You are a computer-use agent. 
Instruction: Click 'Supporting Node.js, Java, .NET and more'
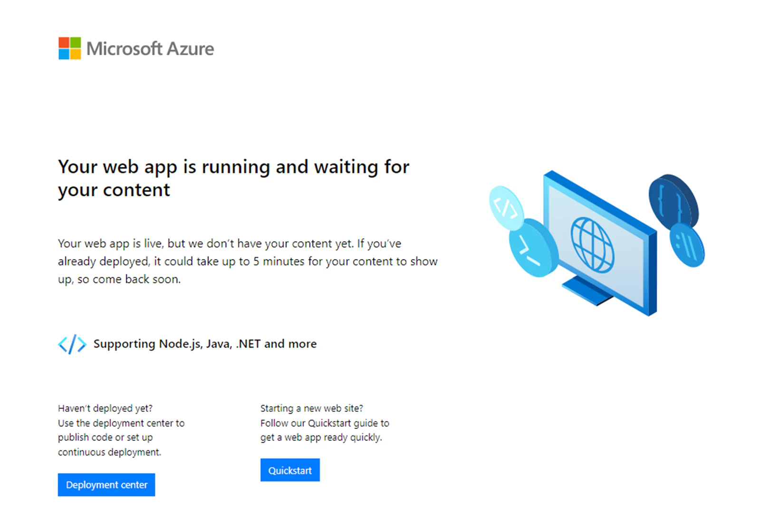pyautogui.click(x=205, y=344)
